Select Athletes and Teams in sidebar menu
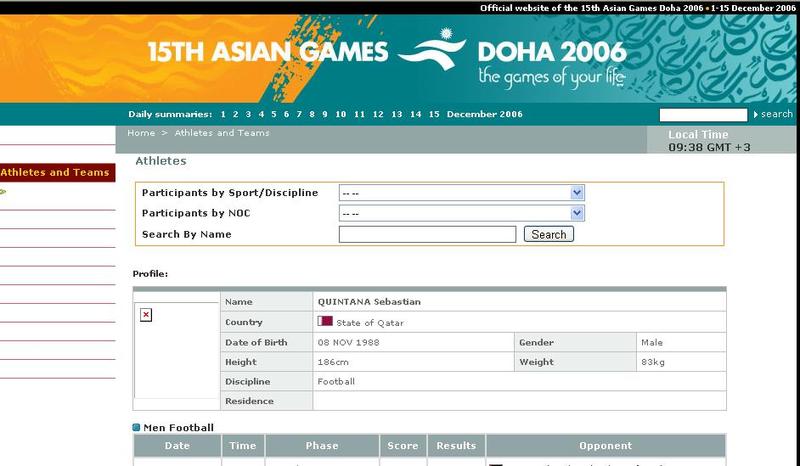This screenshot has width=800, height=466. [55, 172]
